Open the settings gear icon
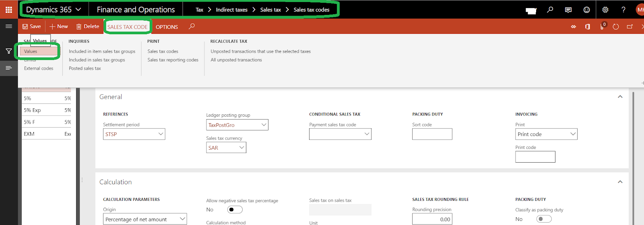 [x=605, y=10]
